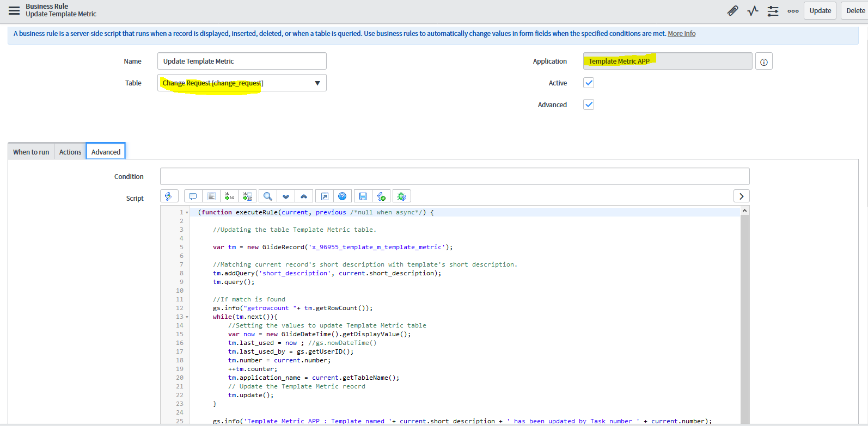Open the personalize form settings icon
The width and height of the screenshot is (868, 426).
click(x=773, y=11)
